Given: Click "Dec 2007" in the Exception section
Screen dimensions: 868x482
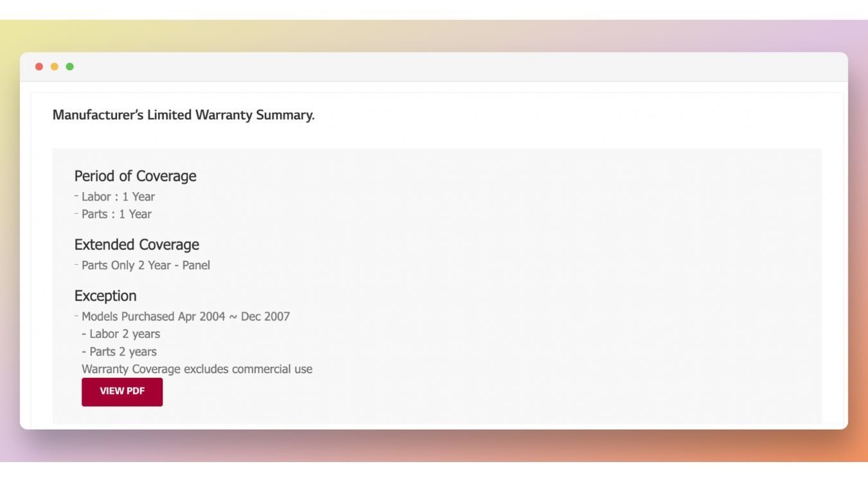Looking at the screenshot, I should (x=265, y=316).
